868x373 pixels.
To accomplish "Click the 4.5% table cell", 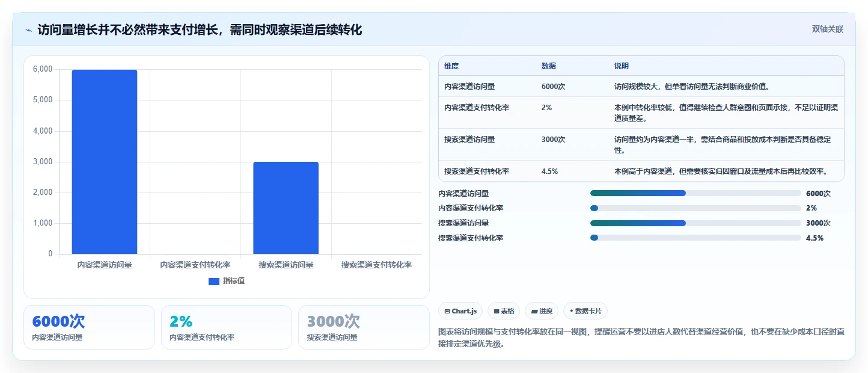I will (549, 171).
